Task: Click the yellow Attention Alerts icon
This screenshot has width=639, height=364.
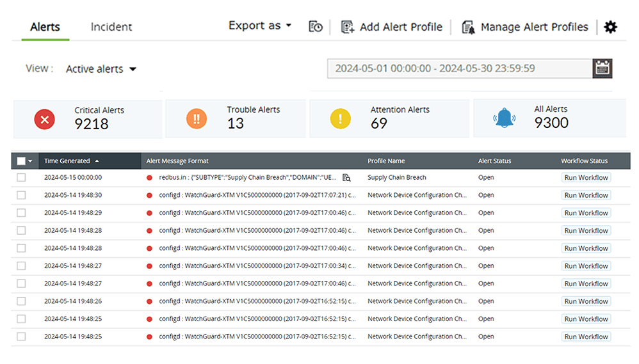Action: coord(340,118)
